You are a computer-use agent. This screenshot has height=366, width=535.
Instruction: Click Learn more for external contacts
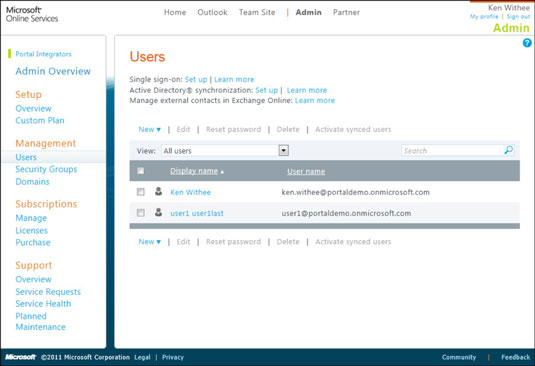point(315,101)
